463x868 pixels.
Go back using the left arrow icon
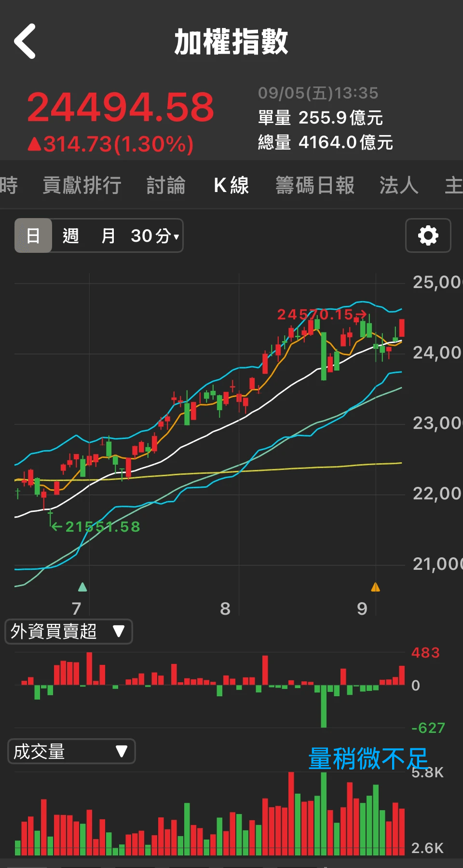(25, 41)
